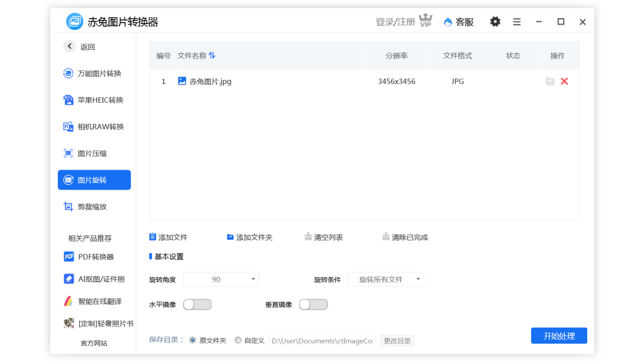Screen dimensions: 644x362
Task: Enable 水平镜像 toggle
Action: pos(197,304)
